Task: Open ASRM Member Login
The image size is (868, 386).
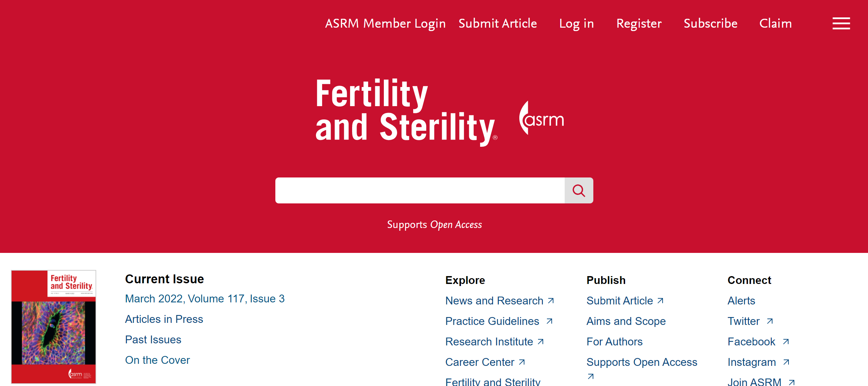Action: (x=385, y=24)
